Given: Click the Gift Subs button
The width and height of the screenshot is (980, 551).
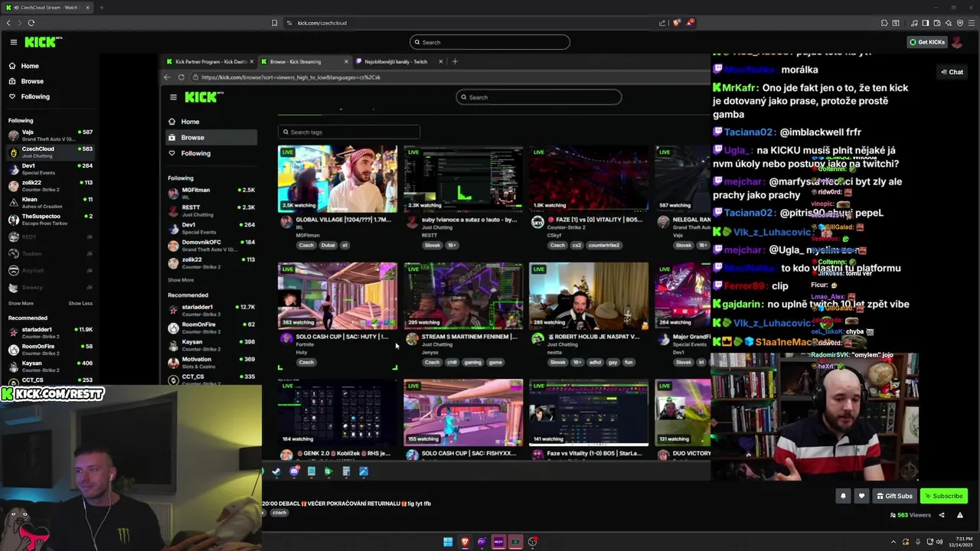Looking at the screenshot, I should (x=895, y=496).
